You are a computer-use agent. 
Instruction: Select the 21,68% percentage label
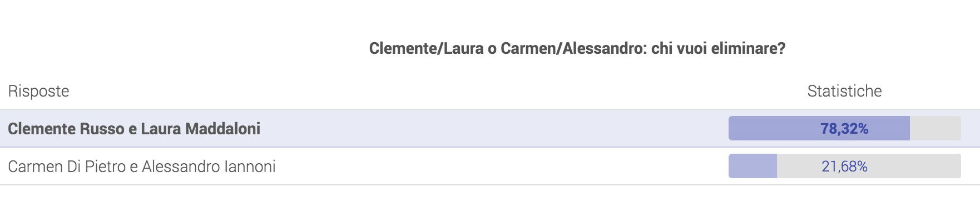pos(844,166)
